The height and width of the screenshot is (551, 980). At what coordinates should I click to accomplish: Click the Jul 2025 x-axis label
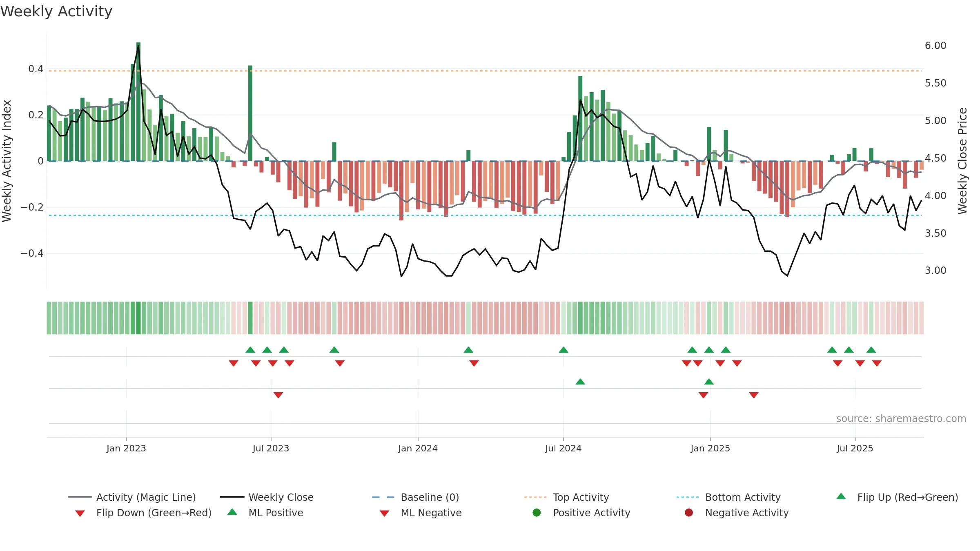(855, 448)
